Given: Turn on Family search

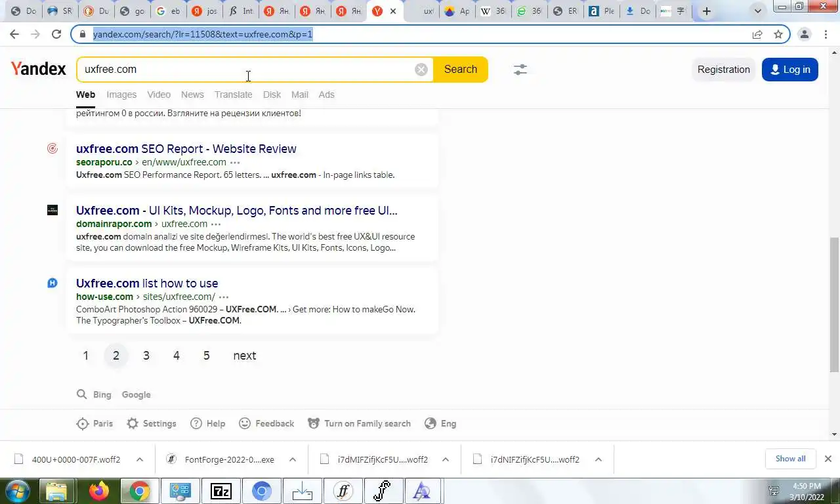Looking at the screenshot, I should tap(359, 423).
